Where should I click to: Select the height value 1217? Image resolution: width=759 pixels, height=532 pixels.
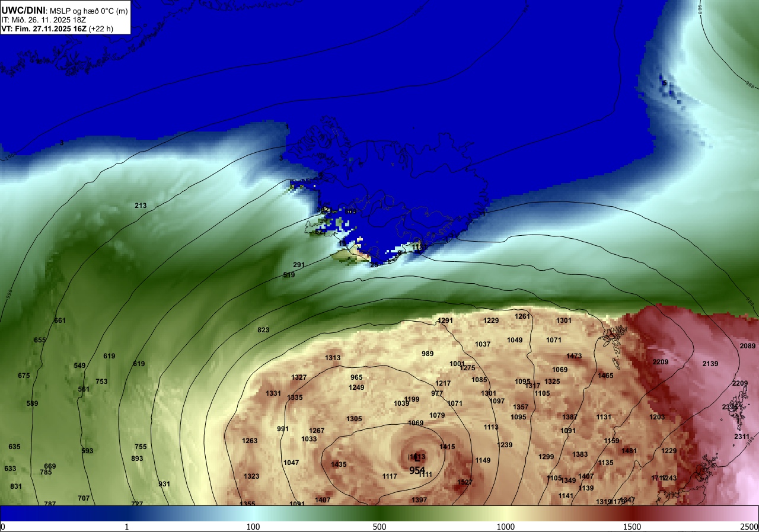tap(443, 383)
